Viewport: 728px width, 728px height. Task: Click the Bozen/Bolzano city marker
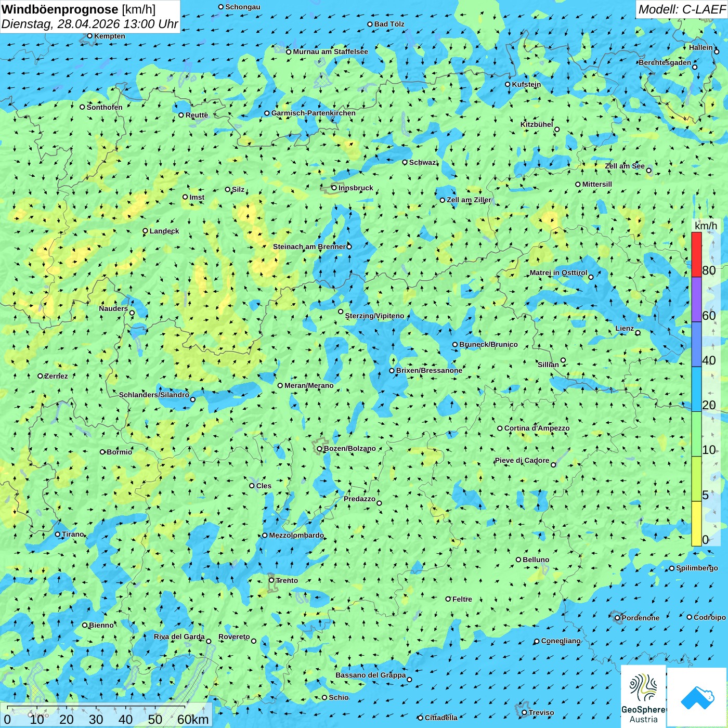pyautogui.click(x=320, y=448)
